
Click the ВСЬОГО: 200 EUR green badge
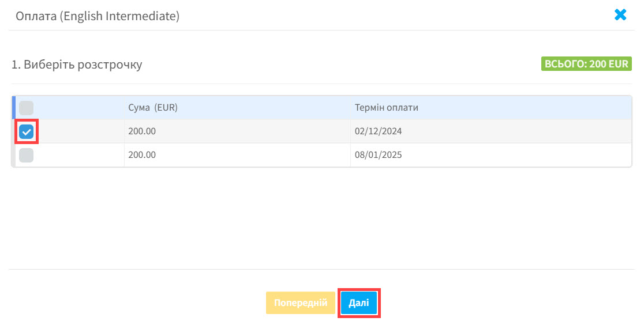[586, 64]
